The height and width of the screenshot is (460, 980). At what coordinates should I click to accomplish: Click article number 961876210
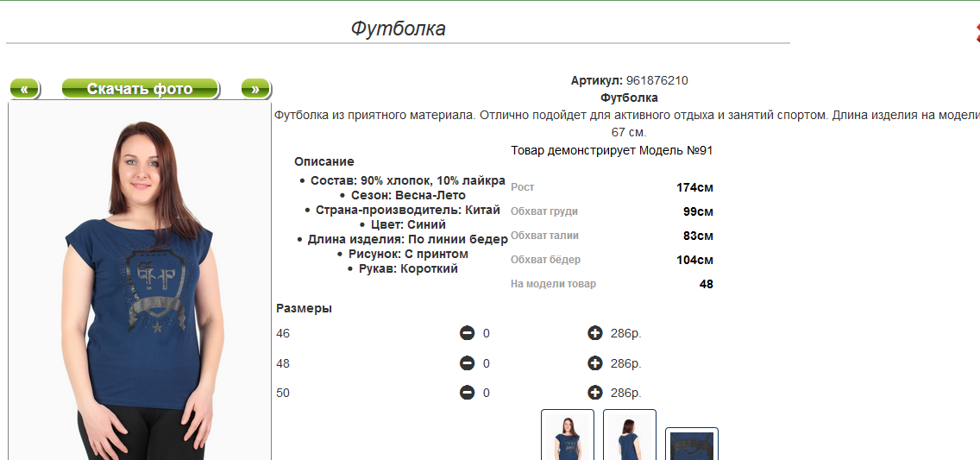[656, 81]
